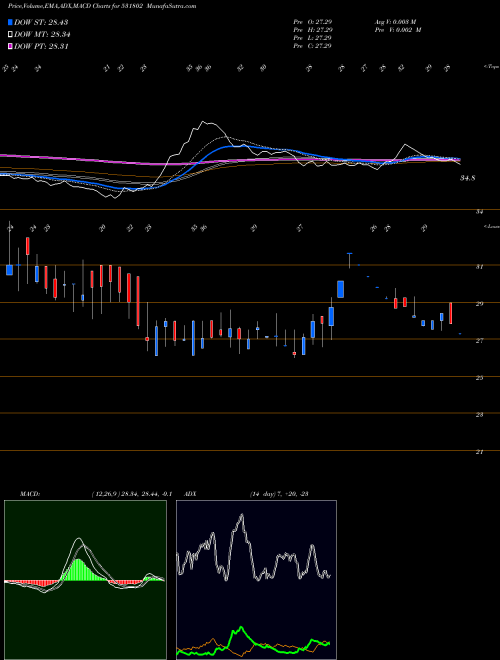Click the 34.8 EMA price label

(x=468, y=178)
